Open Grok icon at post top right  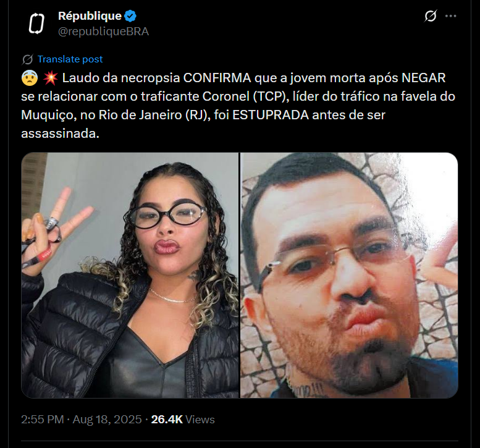(431, 16)
